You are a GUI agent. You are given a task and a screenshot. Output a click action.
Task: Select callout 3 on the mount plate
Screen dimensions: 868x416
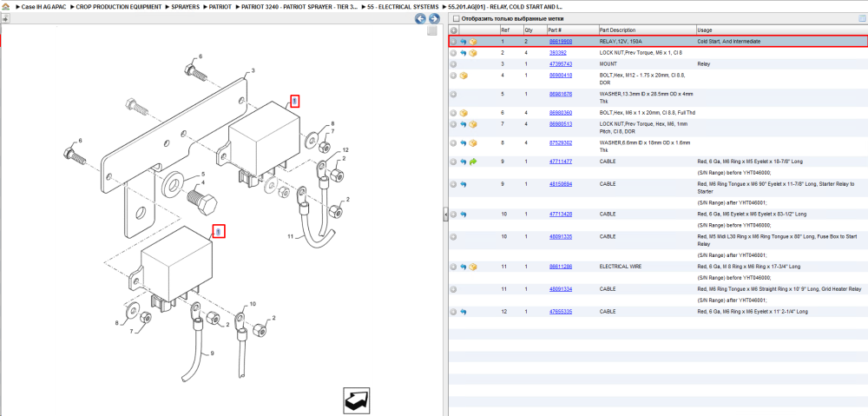tap(253, 70)
